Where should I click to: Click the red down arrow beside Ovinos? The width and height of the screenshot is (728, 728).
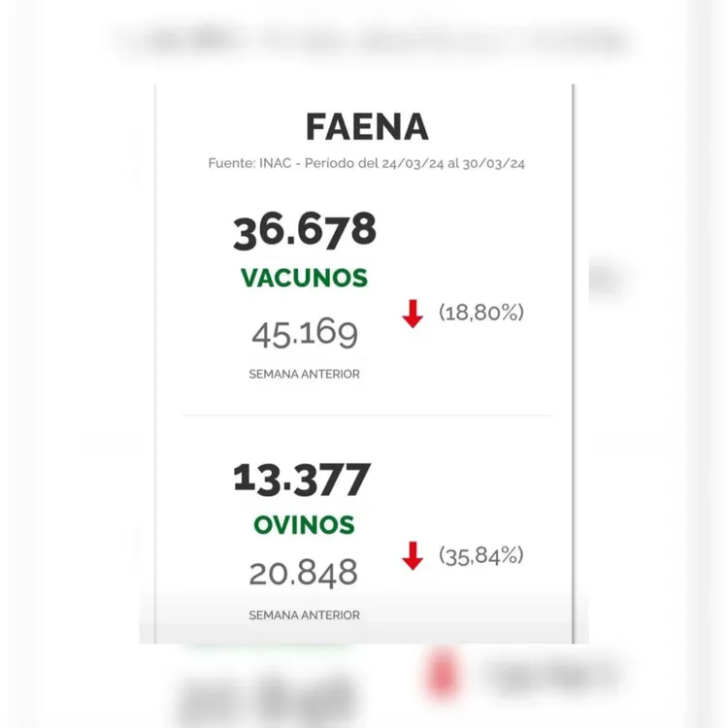[413, 555]
